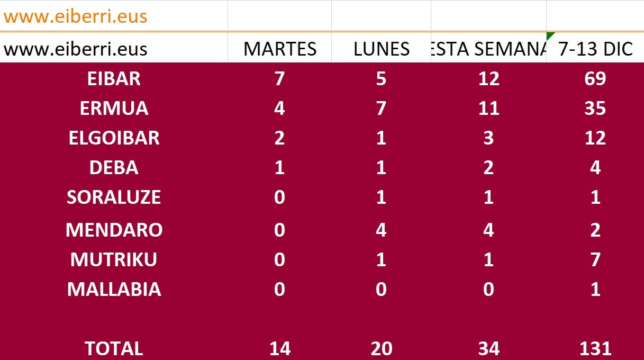The width and height of the screenshot is (644, 360).
Task: Click the 7-13 DIC header cell
Action: click(595, 49)
